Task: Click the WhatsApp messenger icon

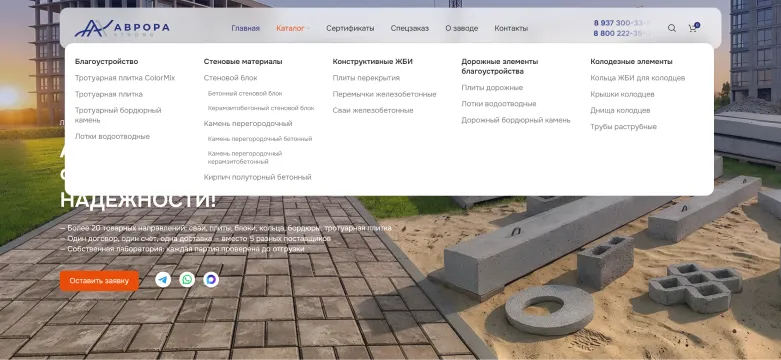Action: click(x=187, y=279)
